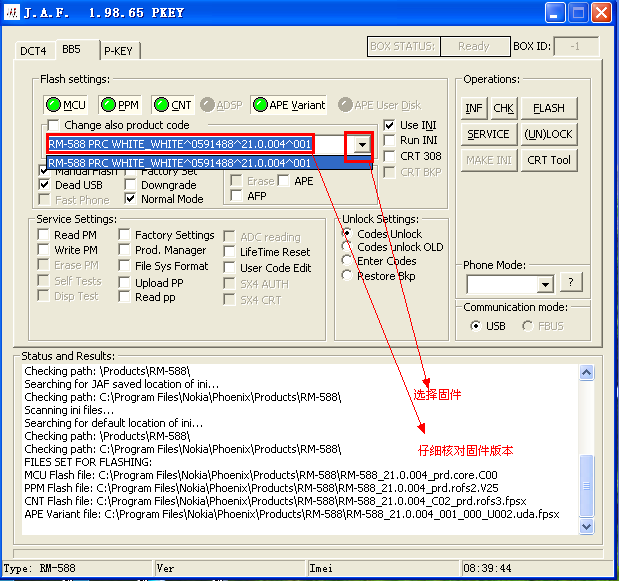This screenshot has width=619, height=581.
Task: Check Factory Settings in Service Settings
Action: (124, 234)
